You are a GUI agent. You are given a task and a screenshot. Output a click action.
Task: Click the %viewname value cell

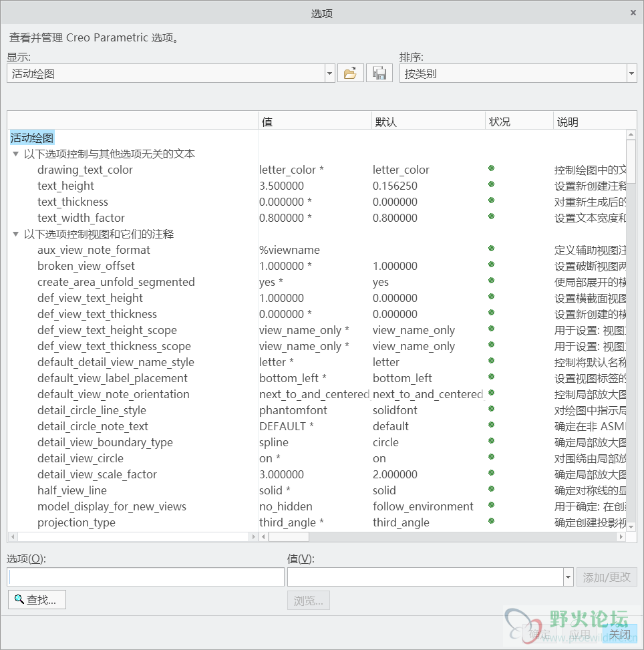coord(289,250)
